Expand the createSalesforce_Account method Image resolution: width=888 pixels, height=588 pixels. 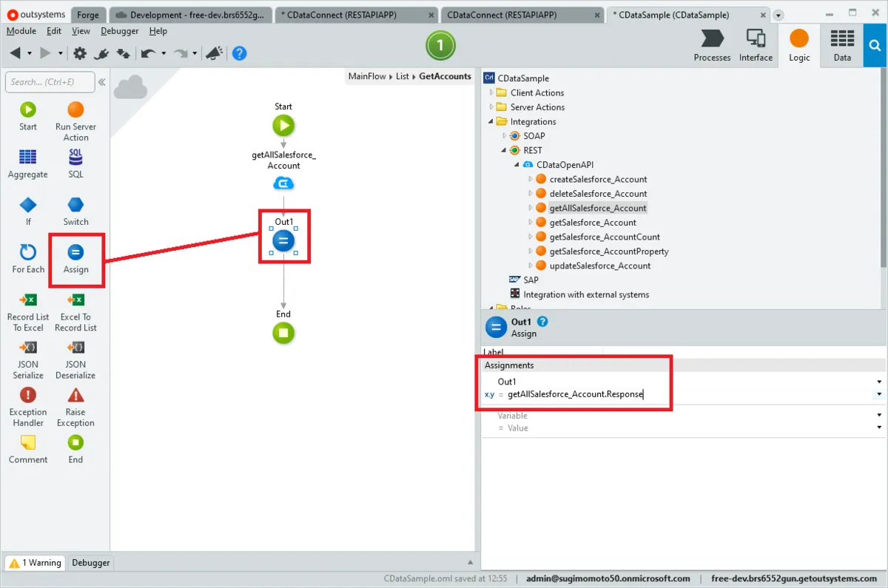point(531,180)
